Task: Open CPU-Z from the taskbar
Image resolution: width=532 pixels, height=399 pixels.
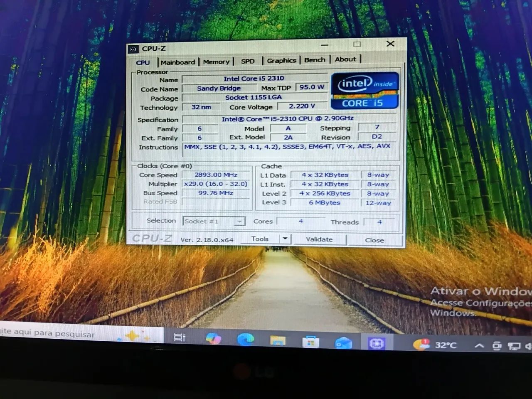Action: (377, 343)
